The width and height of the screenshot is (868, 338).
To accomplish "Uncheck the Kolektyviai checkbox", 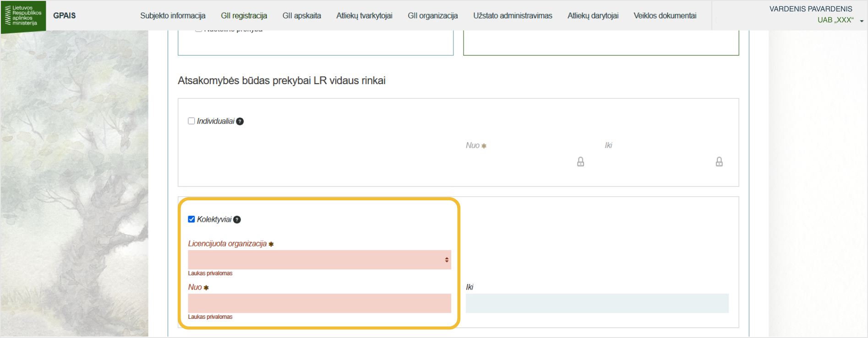I will click(191, 219).
